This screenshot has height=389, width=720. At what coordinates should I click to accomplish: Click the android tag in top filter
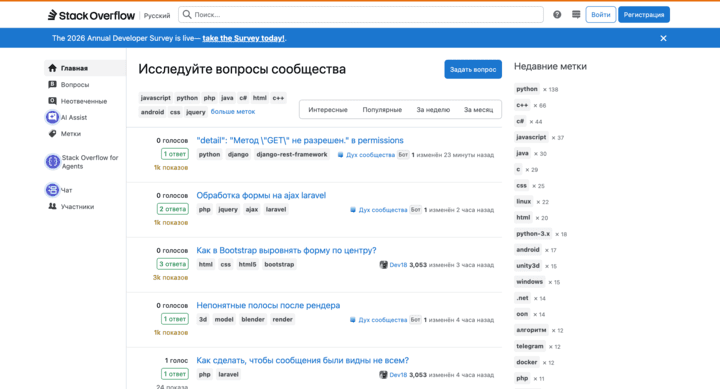coord(152,112)
